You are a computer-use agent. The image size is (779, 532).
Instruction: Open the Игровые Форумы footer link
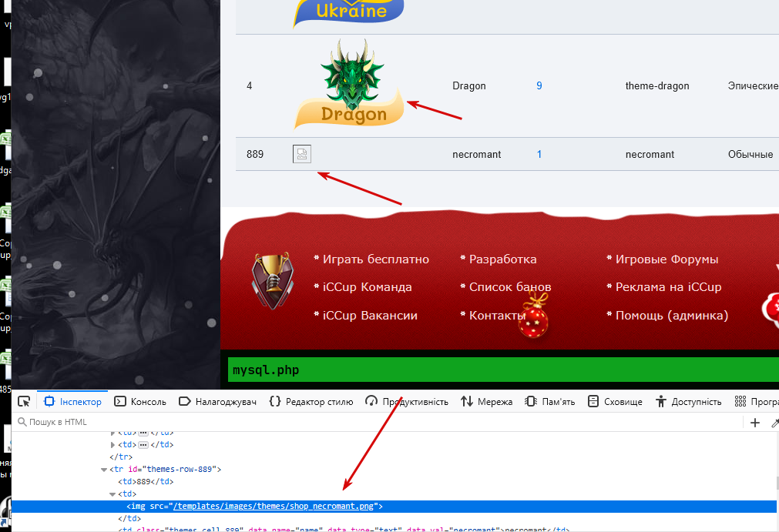tap(667, 259)
